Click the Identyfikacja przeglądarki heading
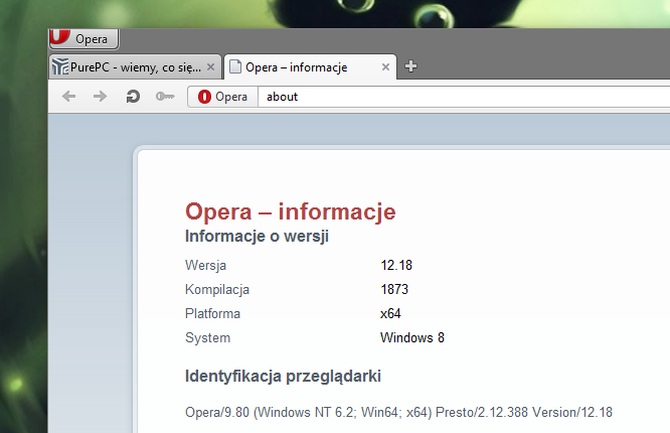 click(x=283, y=377)
